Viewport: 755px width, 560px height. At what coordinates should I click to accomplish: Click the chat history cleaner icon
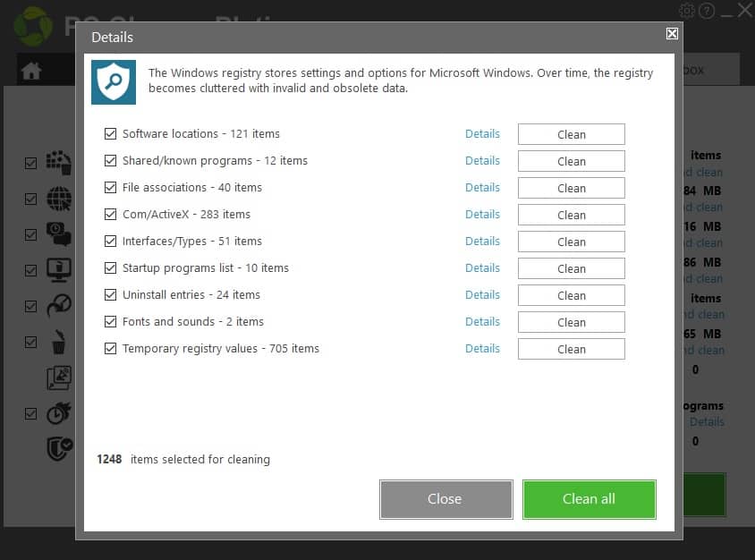[x=58, y=234]
